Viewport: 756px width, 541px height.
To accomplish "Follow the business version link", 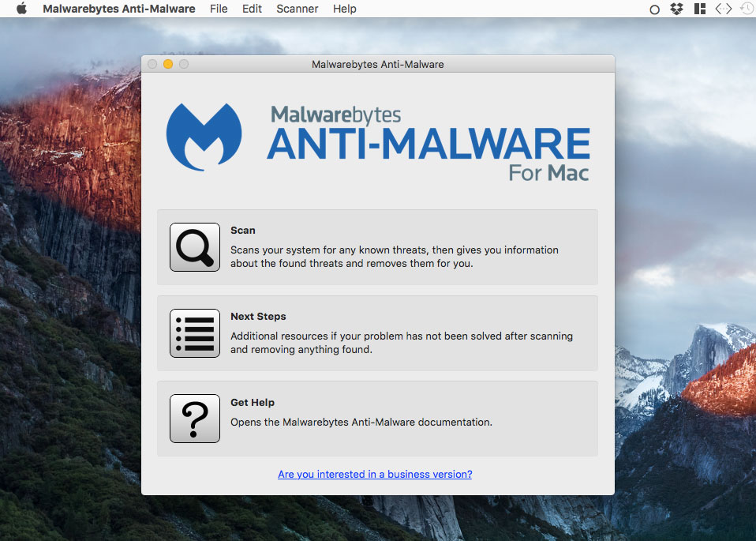I will [x=375, y=474].
